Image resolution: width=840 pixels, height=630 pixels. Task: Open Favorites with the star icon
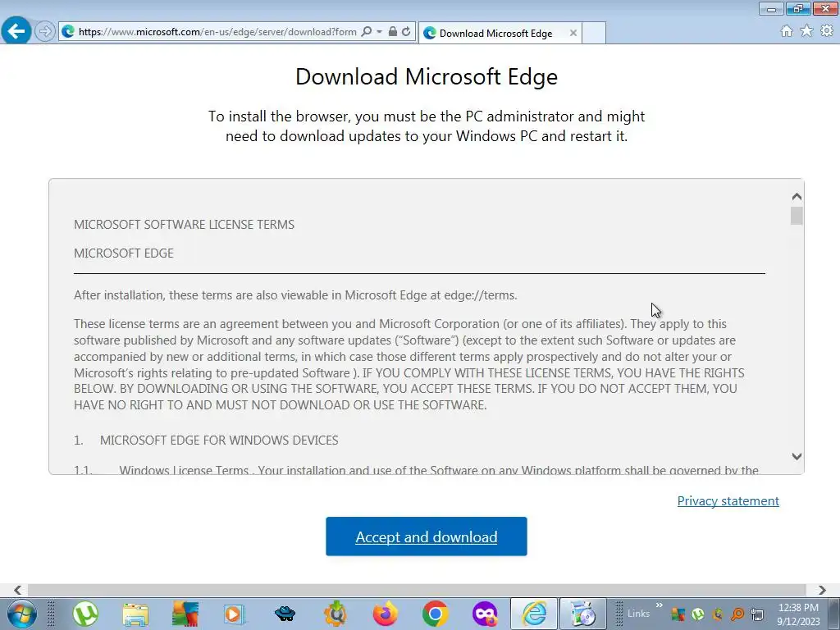[x=806, y=31]
